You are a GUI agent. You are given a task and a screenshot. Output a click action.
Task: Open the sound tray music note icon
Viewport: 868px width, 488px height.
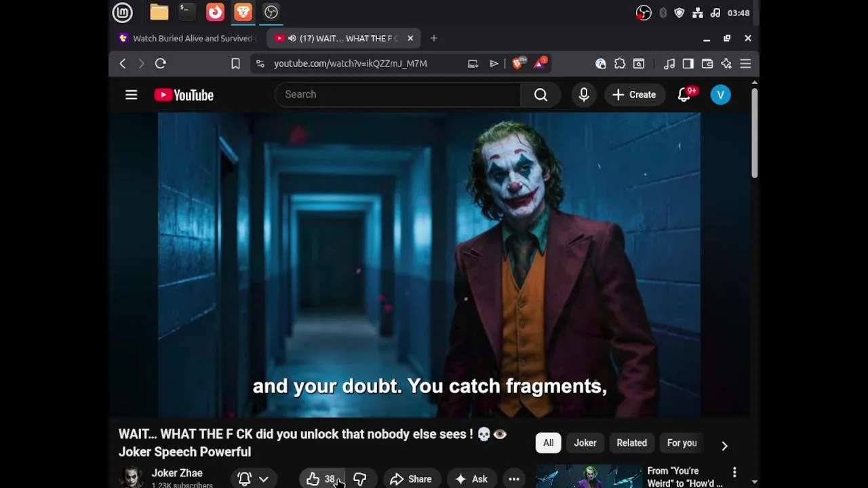pyautogui.click(x=715, y=13)
